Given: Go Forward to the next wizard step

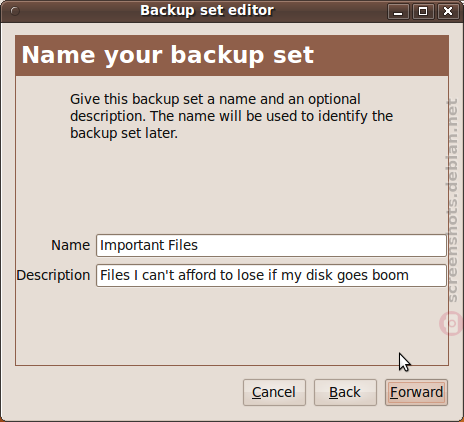Looking at the screenshot, I should click(x=416, y=392).
